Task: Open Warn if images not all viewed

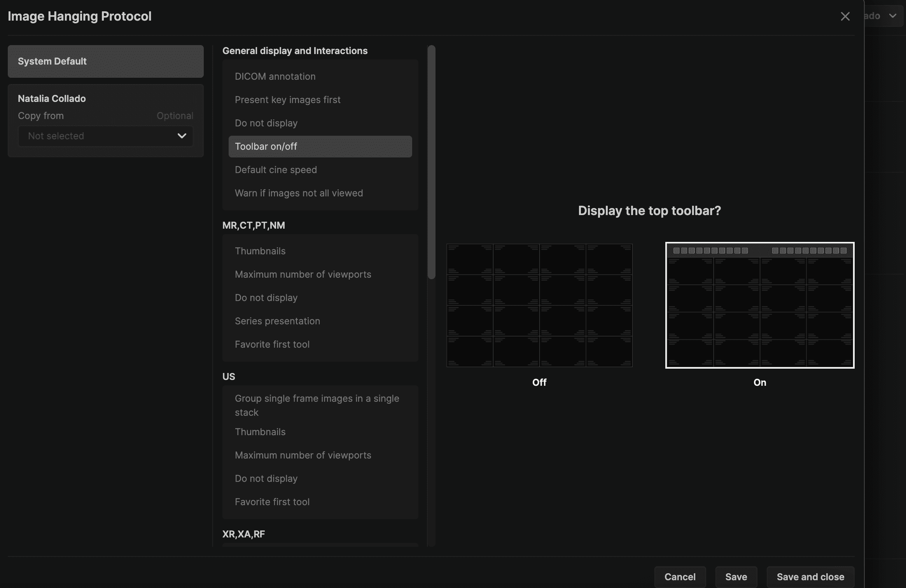Action: (299, 193)
